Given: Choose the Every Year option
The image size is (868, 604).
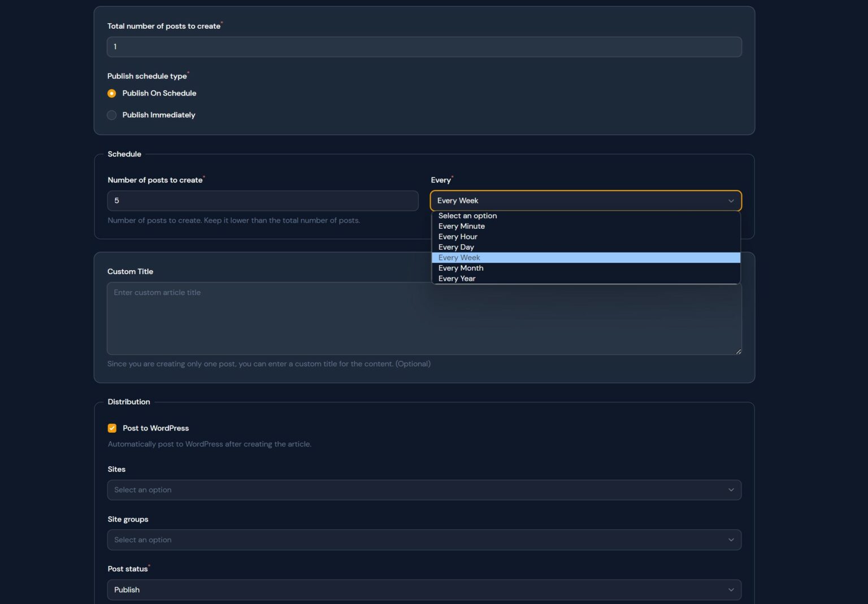Looking at the screenshot, I should (x=457, y=279).
